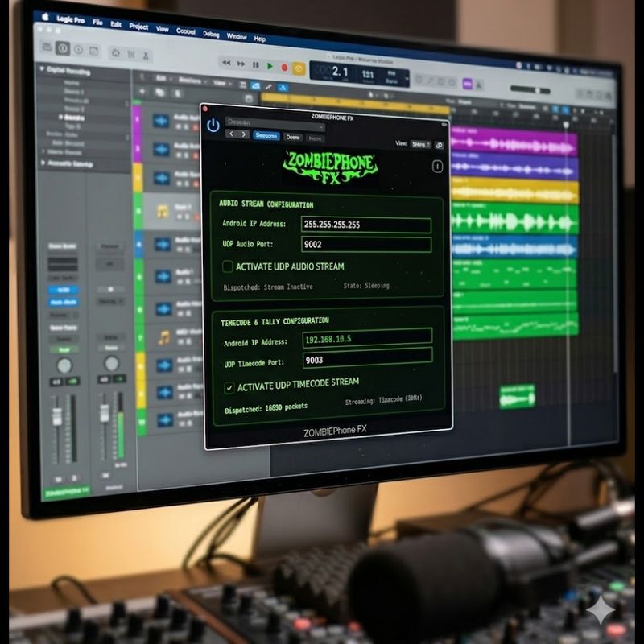The image size is (644, 644).
Task: Expand the Acoustic section in inspector
Action: (43, 163)
